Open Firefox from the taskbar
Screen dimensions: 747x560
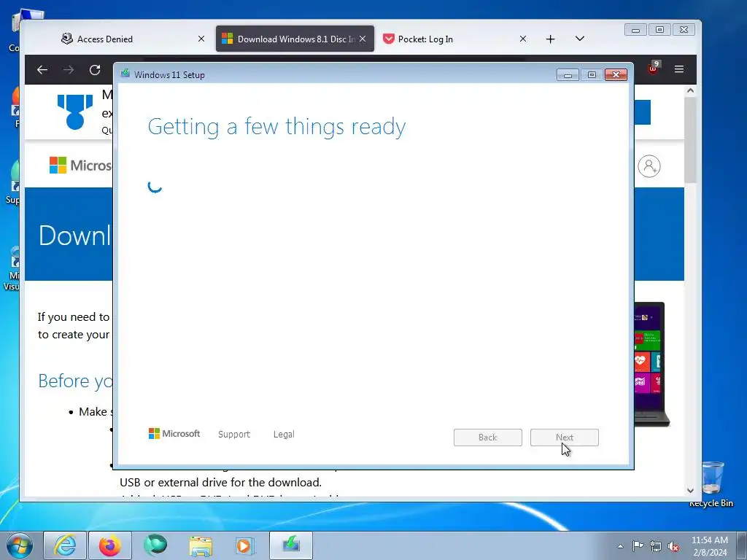point(110,545)
